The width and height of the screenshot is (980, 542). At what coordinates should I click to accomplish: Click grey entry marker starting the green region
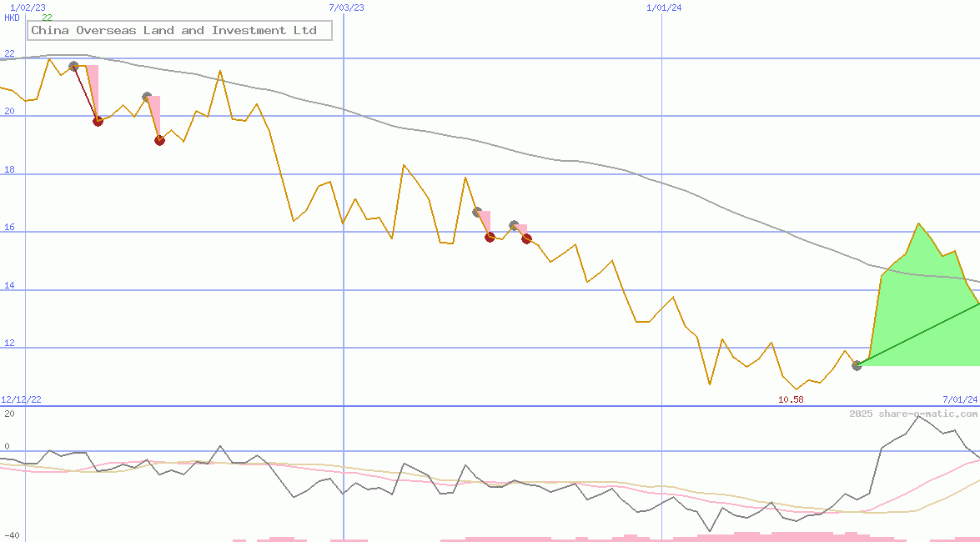[857, 365]
